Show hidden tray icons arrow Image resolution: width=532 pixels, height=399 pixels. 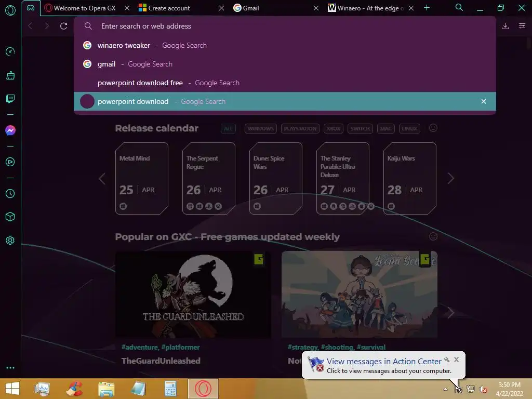tap(445, 389)
